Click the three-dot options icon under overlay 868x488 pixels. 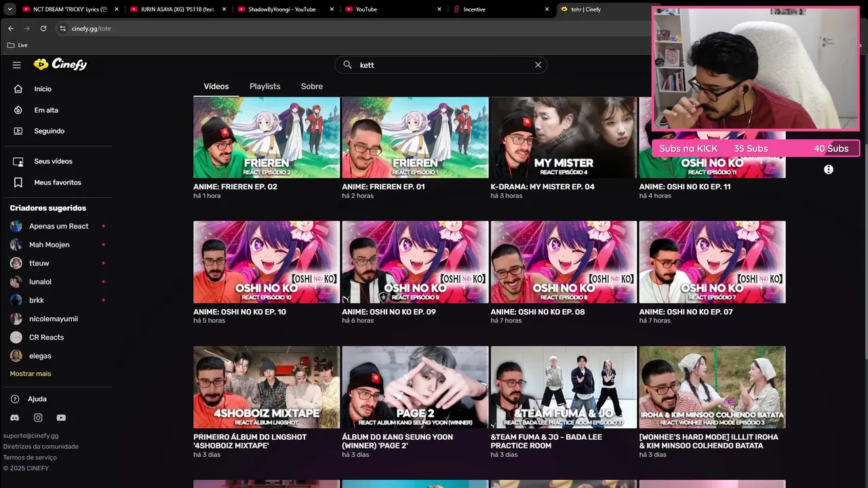(x=829, y=169)
